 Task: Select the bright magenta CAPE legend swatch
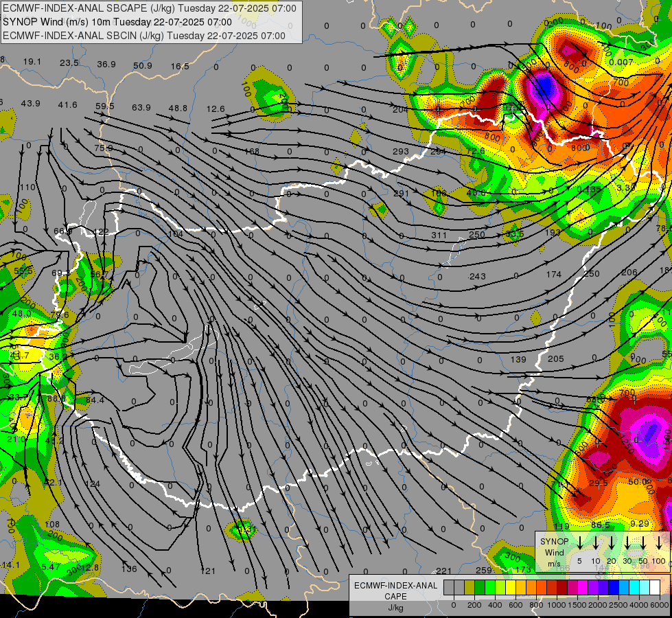[583, 588]
